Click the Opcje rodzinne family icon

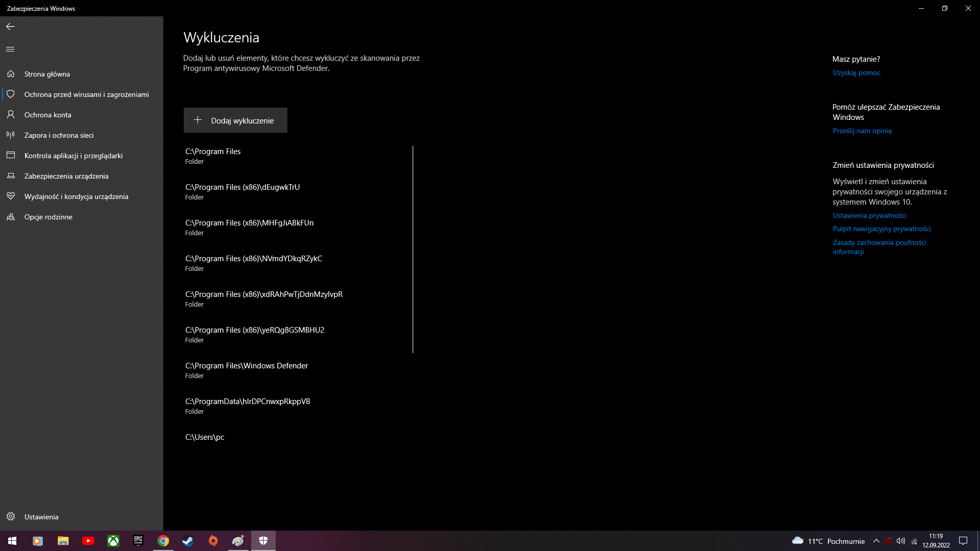[11, 217]
